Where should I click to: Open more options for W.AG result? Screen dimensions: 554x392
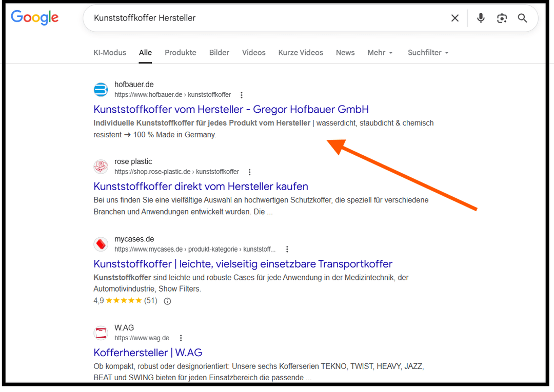pyautogui.click(x=181, y=338)
